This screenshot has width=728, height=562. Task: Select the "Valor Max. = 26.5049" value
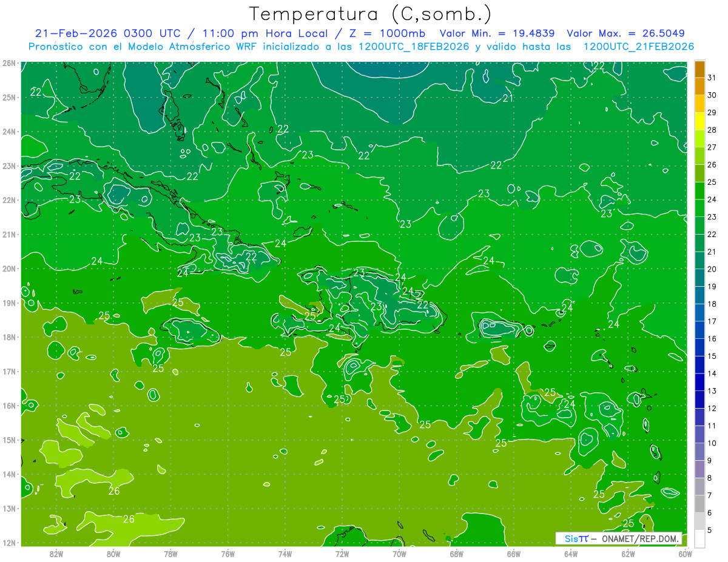coord(625,33)
